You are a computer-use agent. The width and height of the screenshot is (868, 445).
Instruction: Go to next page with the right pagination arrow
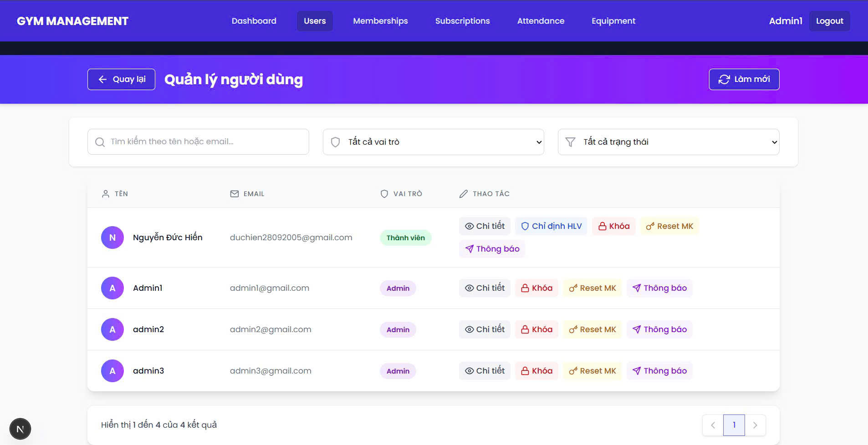[756, 425]
